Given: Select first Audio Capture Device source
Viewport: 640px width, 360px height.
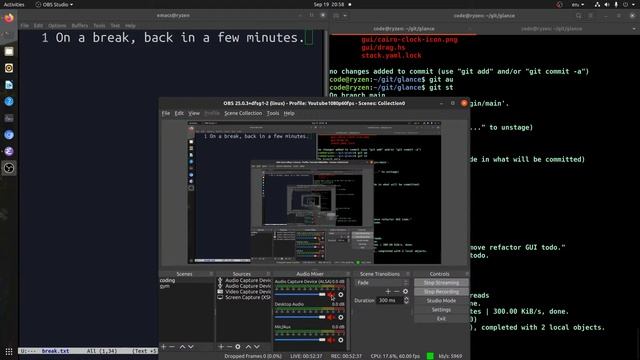Looking at the screenshot, I should coord(244,280).
